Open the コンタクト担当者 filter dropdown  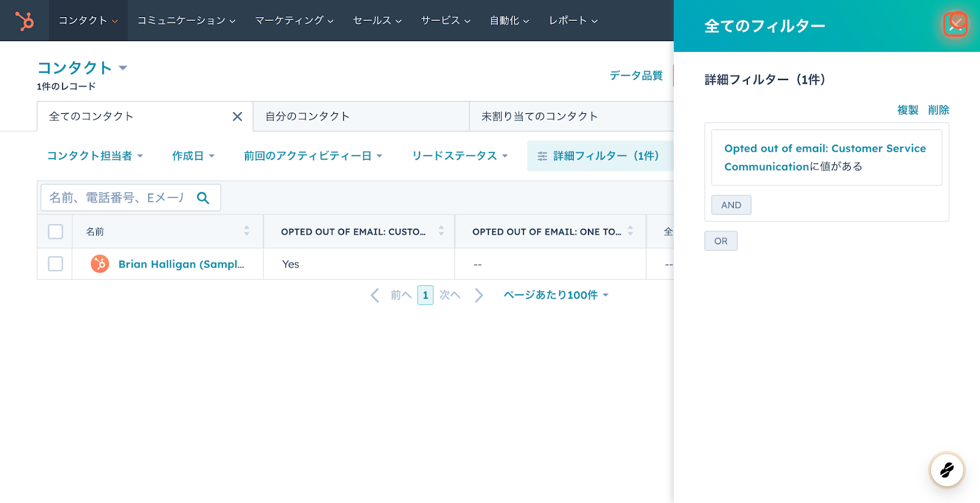95,156
